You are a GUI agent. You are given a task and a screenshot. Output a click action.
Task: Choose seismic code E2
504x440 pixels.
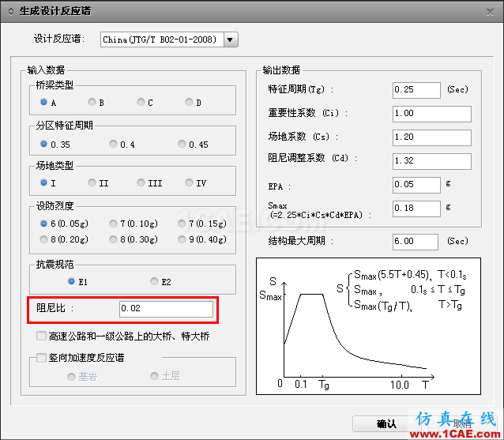[x=154, y=281]
